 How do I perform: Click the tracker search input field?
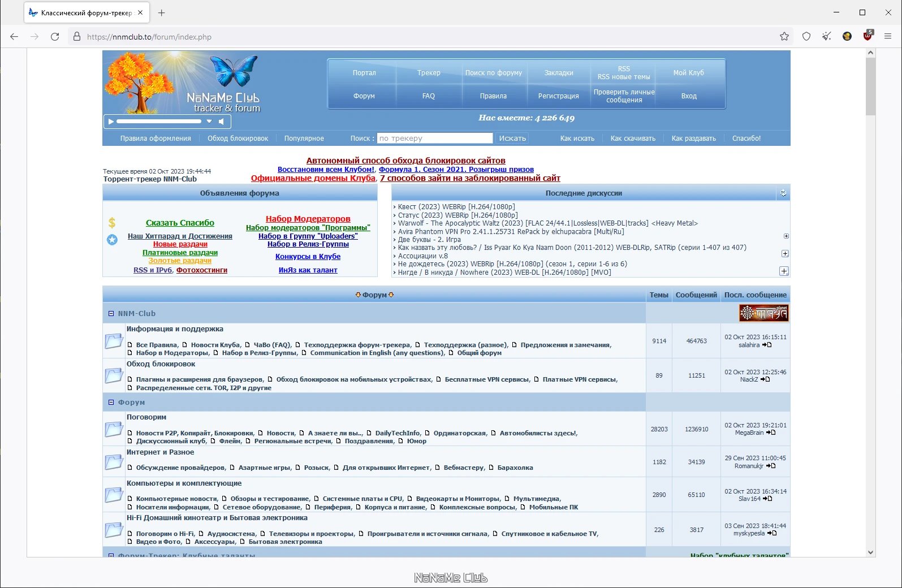tap(435, 139)
